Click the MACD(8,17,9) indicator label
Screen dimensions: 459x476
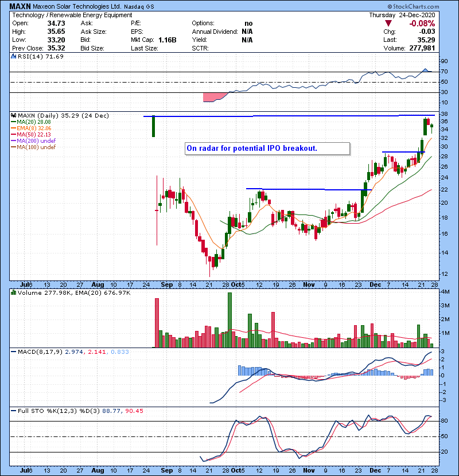(x=40, y=352)
